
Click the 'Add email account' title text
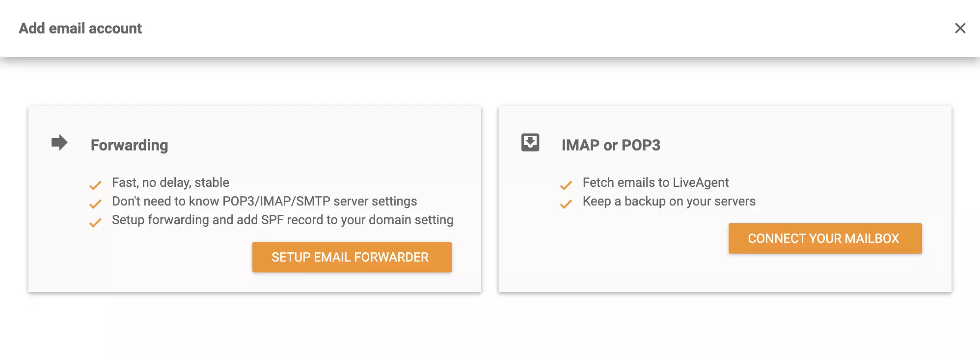80,28
